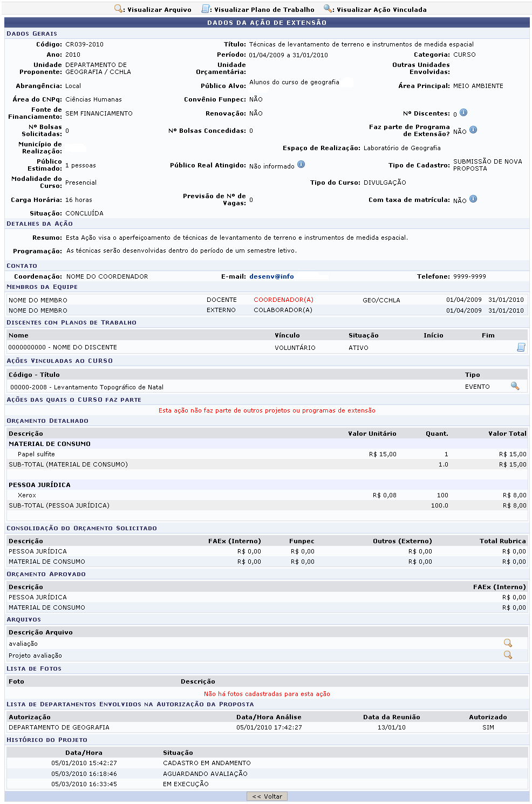Click the DOCENTE member category cell
Screen dimensions: 532x804
[x=222, y=300]
